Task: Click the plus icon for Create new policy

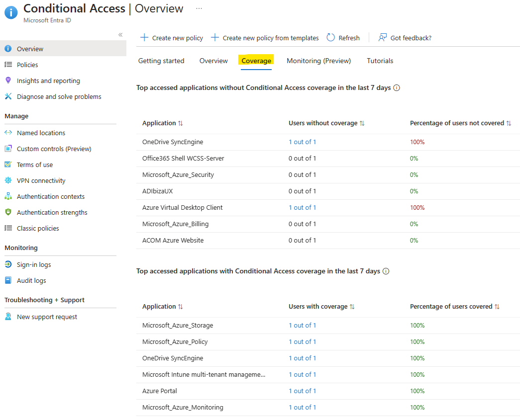Action: point(144,37)
